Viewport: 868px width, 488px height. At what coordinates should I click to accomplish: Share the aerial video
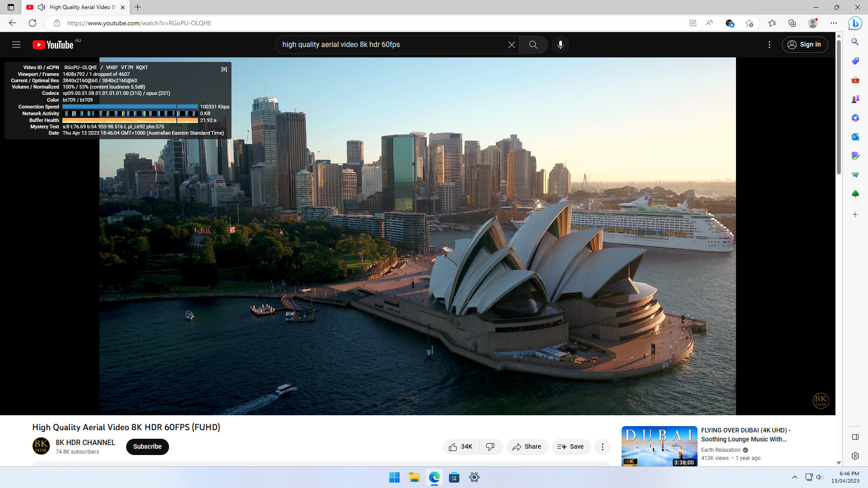(527, 447)
